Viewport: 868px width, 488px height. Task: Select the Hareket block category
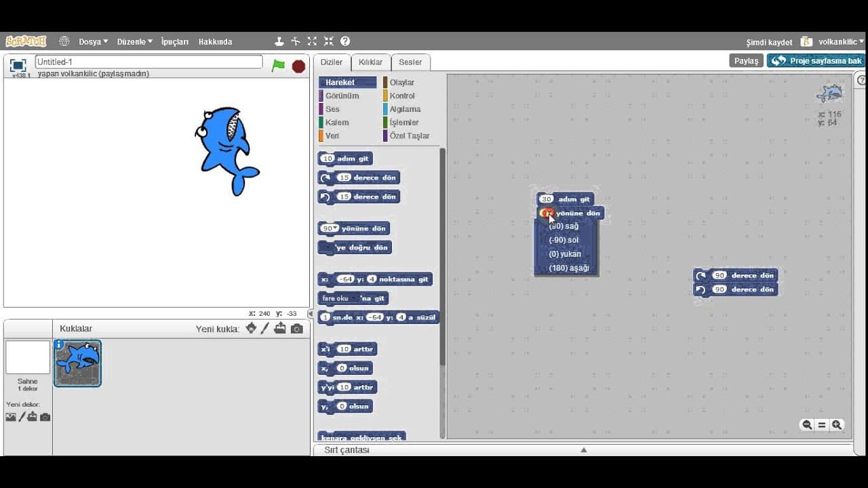click(x=348, y=82)
